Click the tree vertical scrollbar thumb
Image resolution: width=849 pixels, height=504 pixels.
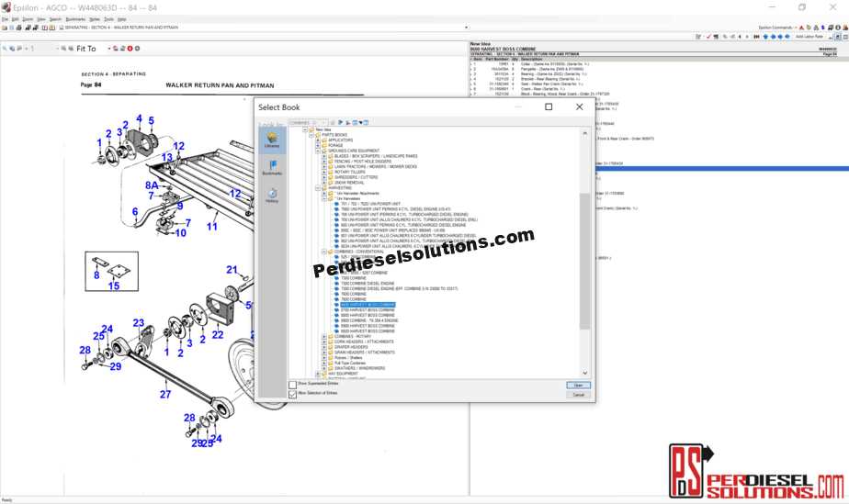tap(584, 261)
